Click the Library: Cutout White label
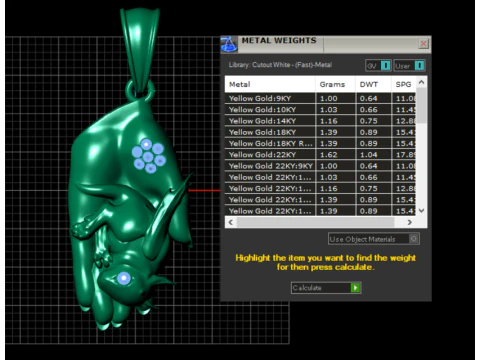 coord(280,65)
